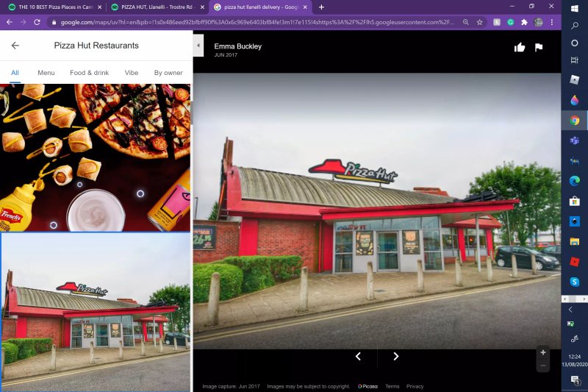
Task: Open Windows taskbar search
Action: click(575, 26)
